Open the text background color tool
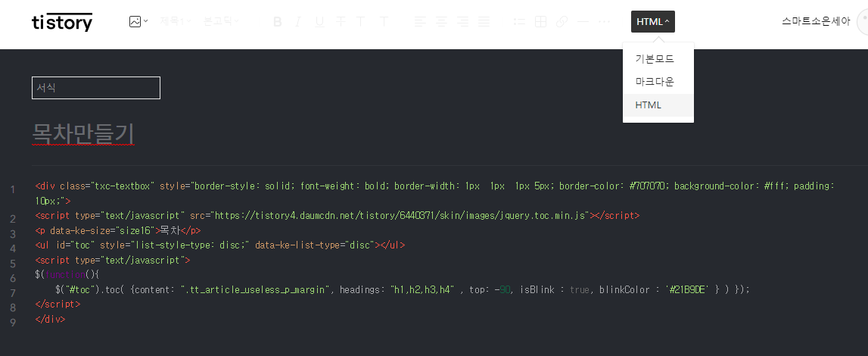This screenshot has width=868, height=356. 384,22
